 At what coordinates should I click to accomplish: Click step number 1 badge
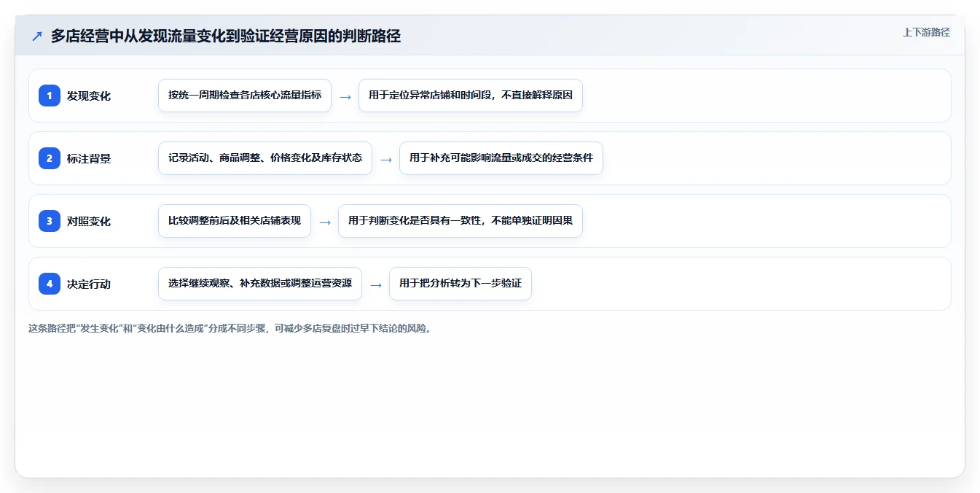(x=50, y=96)
